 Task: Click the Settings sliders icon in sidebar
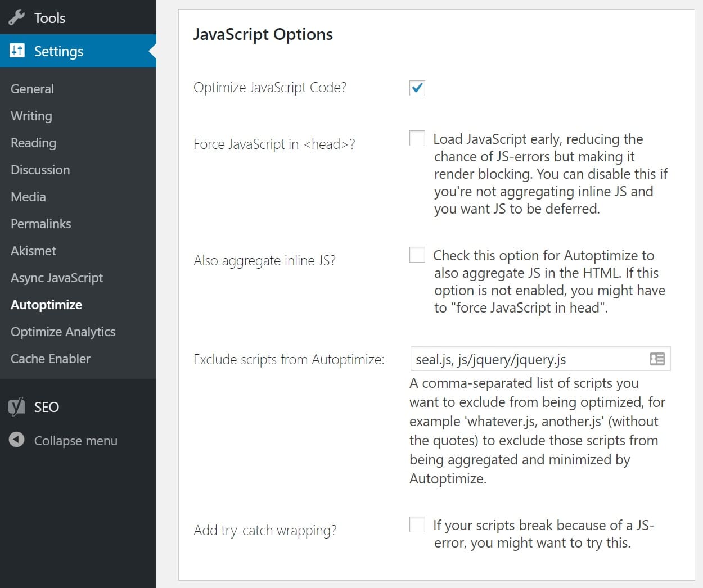point(17,51)
